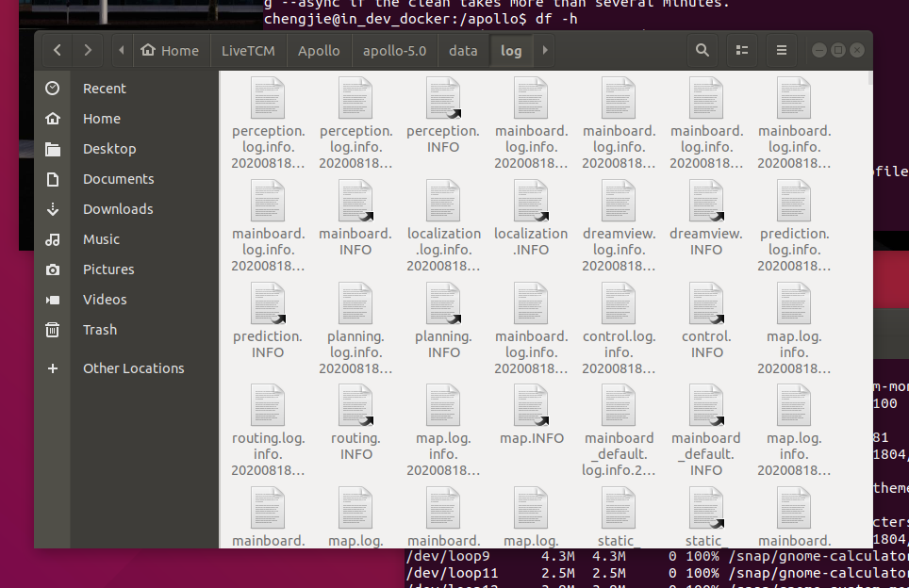This screenshot has height=588, width=909.
Task: Navigate to the Apollo breadcrumb
Action: 319,50
